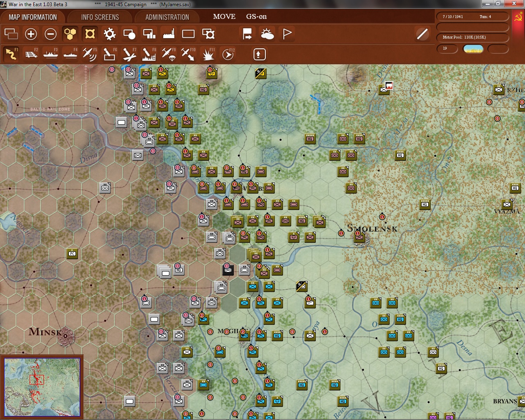Open the INFO SCREENS tab

pos(100,17)
